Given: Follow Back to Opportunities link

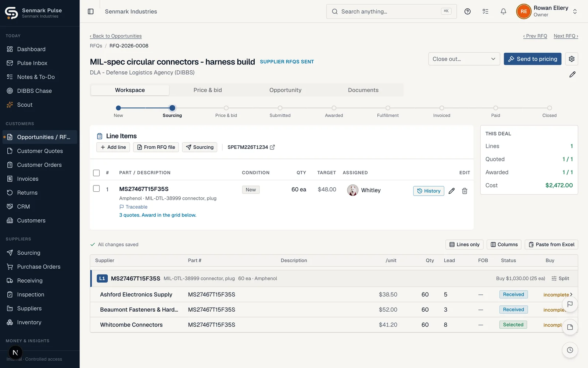Looking at the screenshot, I should click(116, 36).
